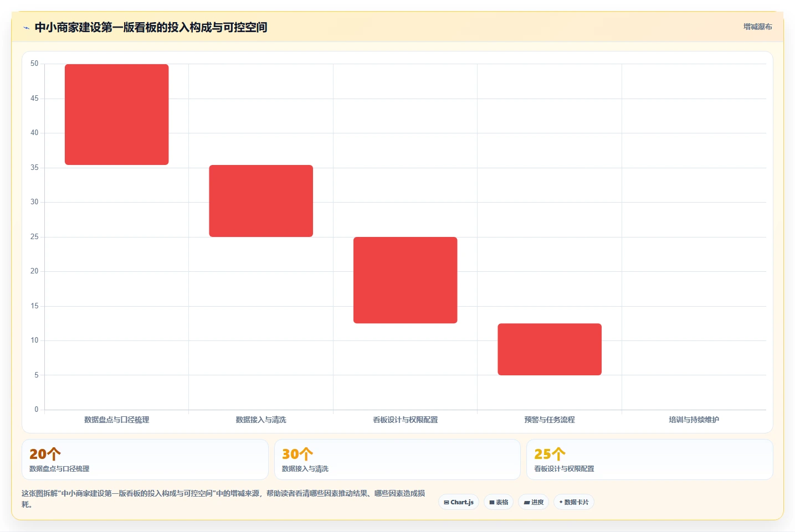Select the 表格 tag chip
Viewport: 795px width, 532px height.
499,502
